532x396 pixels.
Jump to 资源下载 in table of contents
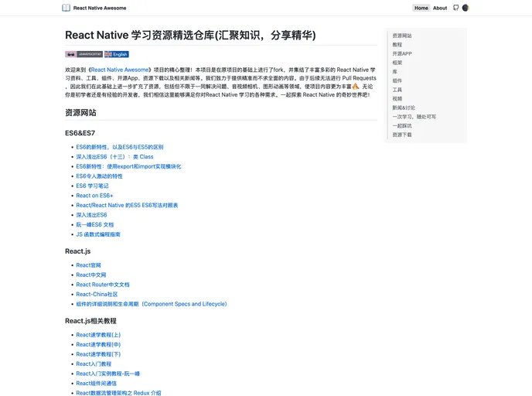click(402, 135)
